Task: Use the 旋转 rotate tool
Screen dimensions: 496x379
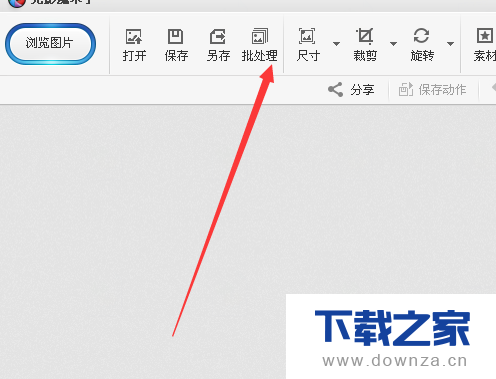Action: point(422,45)
